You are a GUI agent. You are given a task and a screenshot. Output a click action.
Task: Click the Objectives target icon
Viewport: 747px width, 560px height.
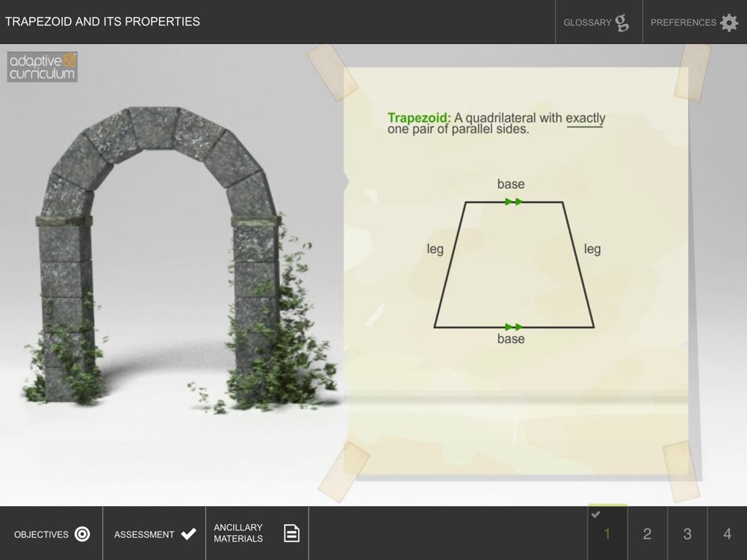point(82,534)
